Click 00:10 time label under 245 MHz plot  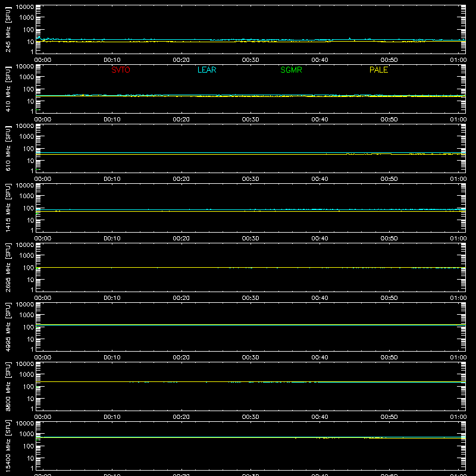112,60
